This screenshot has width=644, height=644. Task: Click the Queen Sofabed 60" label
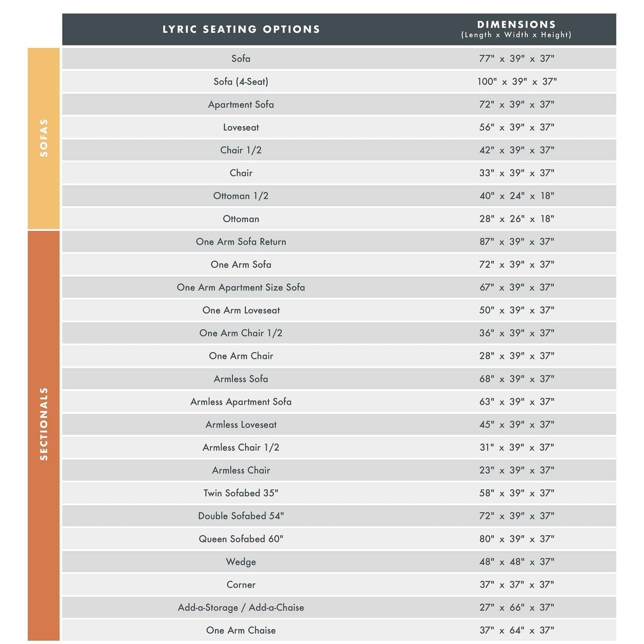(241, 539)
